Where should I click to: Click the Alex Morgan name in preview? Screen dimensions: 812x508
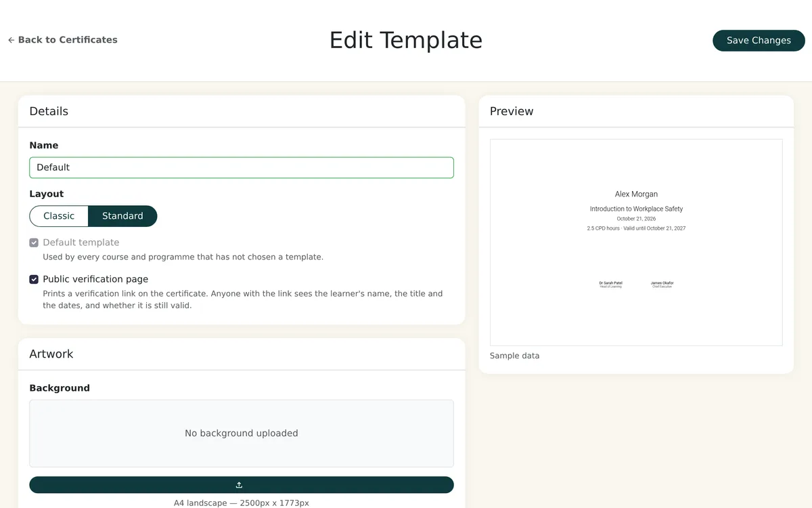[x=636, y=194]
